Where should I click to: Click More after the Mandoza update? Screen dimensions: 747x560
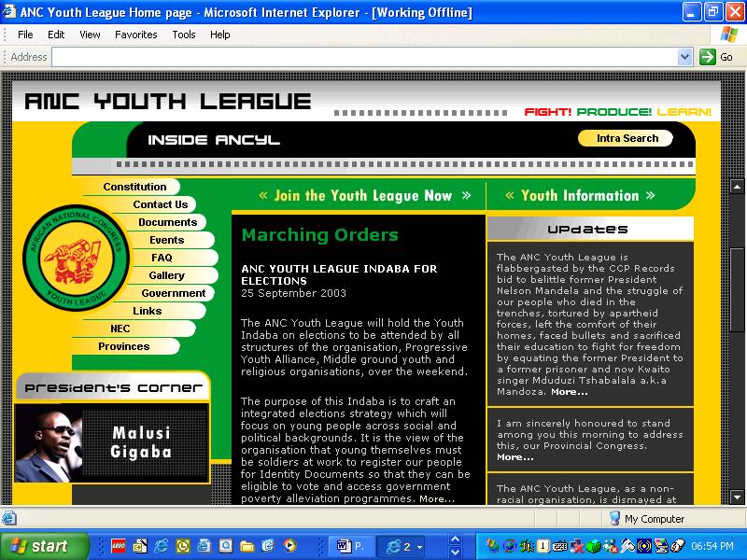[x=570, y=392]
